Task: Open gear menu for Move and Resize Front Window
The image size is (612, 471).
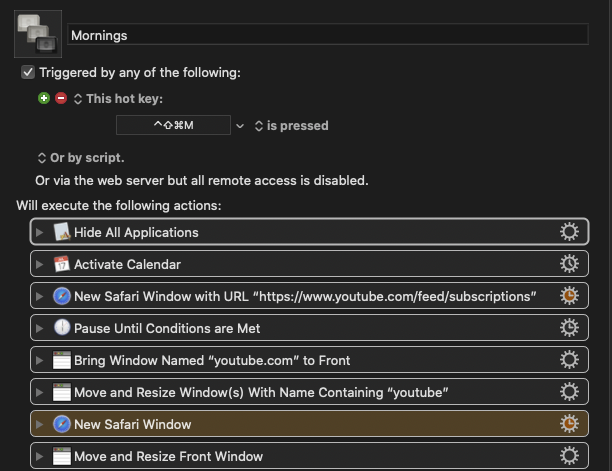Action: pyautogui.click(x=569, y=456)
